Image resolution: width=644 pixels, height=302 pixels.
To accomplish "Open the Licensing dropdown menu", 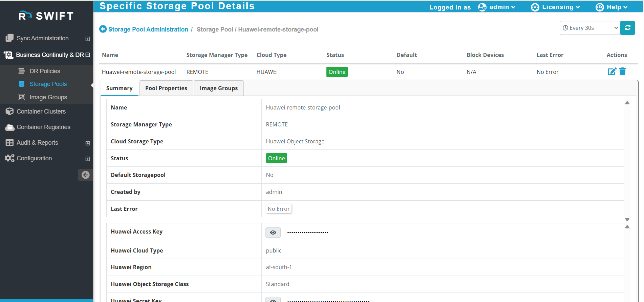I will coord(561,7).
